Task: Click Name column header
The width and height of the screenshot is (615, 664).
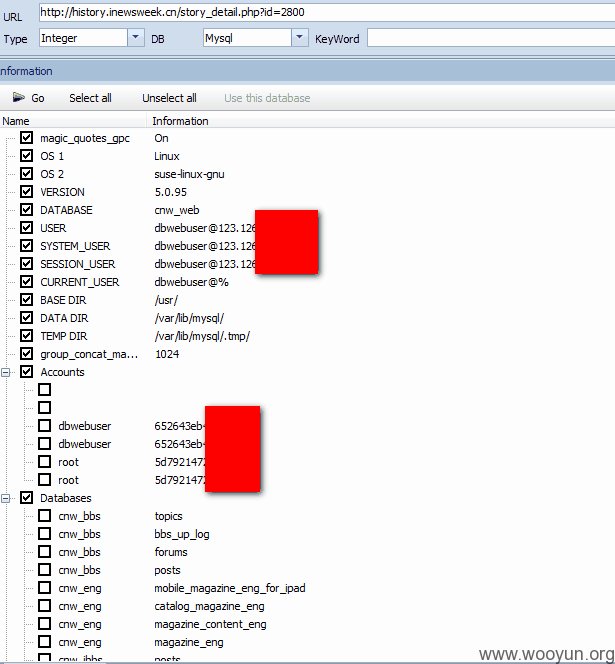Action: (x=73, y=121)
